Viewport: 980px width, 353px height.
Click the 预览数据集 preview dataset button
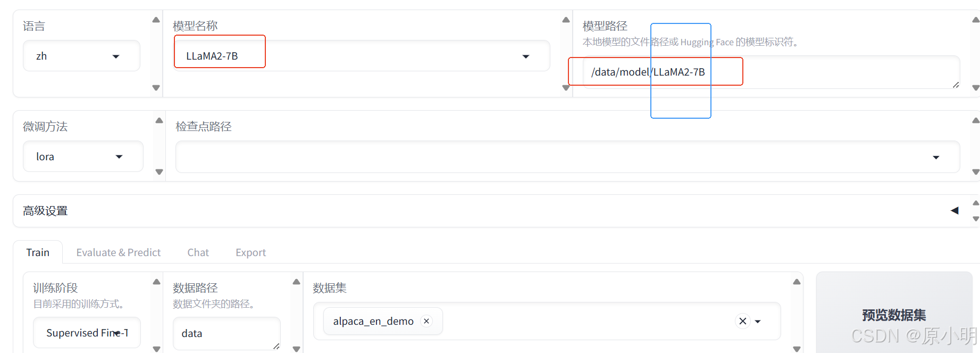tap(894, 315)
